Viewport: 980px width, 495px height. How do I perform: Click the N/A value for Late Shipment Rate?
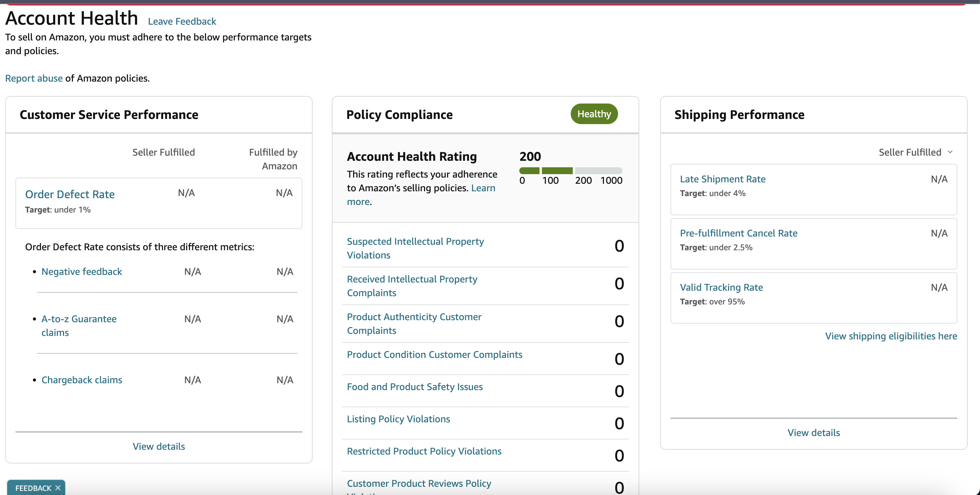point(939,179)
